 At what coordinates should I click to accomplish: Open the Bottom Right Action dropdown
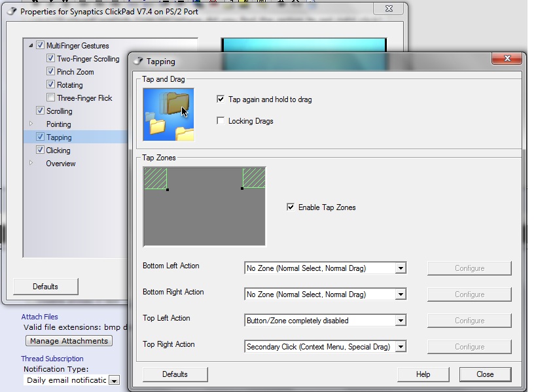(x=401, y=294)
